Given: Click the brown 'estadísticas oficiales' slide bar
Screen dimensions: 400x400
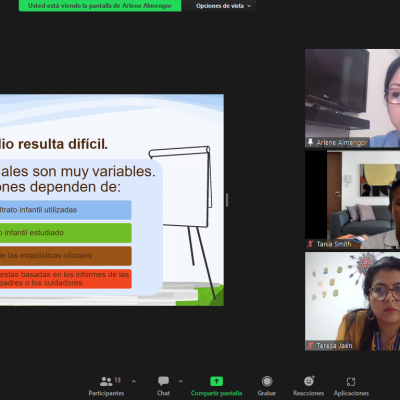Looking at the screenshot, I should pyautogui.click(x=66, y=256).
